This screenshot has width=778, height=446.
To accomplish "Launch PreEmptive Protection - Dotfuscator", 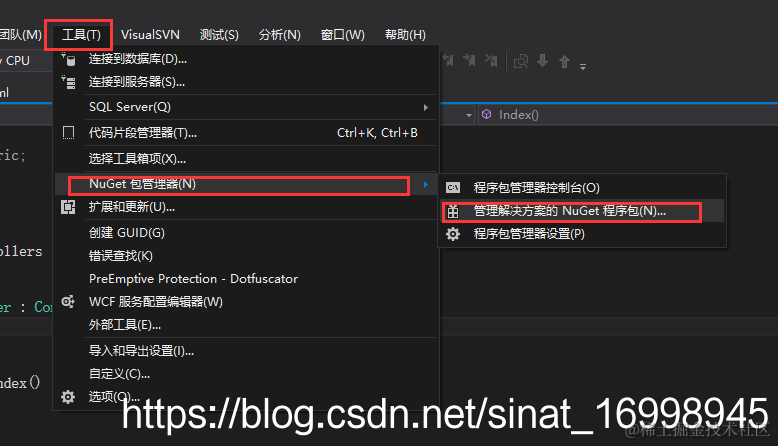I will click(246, 279).
